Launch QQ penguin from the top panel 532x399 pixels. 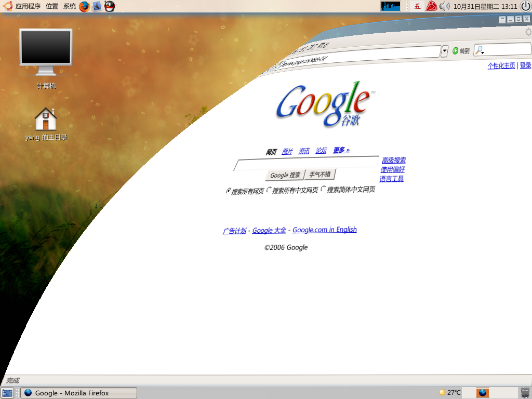point(109,6)
